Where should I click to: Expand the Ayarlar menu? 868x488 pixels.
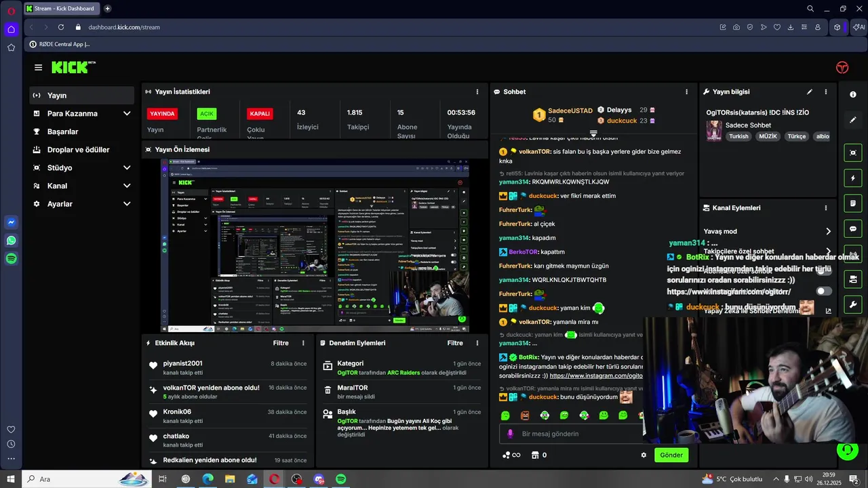127,204
